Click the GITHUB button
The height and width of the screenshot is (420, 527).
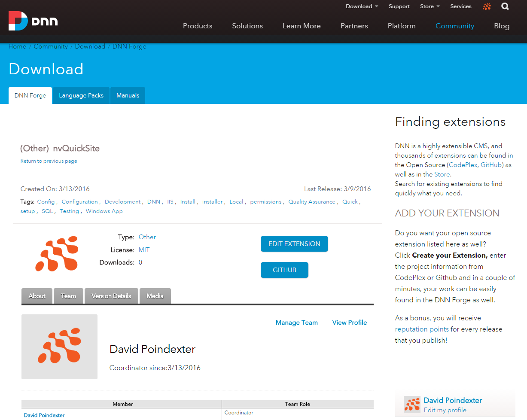pos(284,270)
